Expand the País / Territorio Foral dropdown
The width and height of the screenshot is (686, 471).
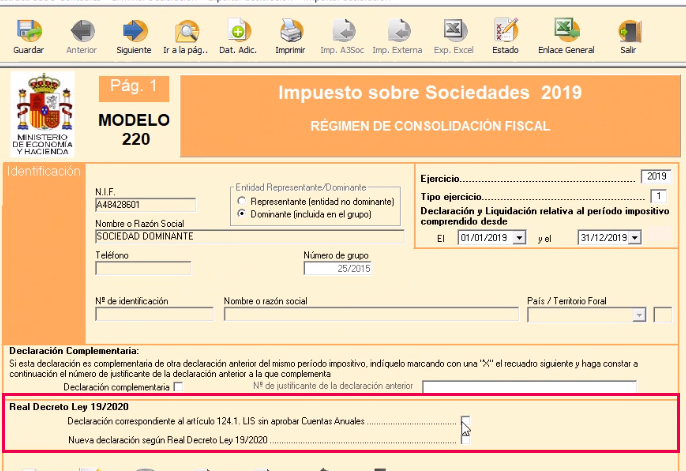tap(639, 315)
